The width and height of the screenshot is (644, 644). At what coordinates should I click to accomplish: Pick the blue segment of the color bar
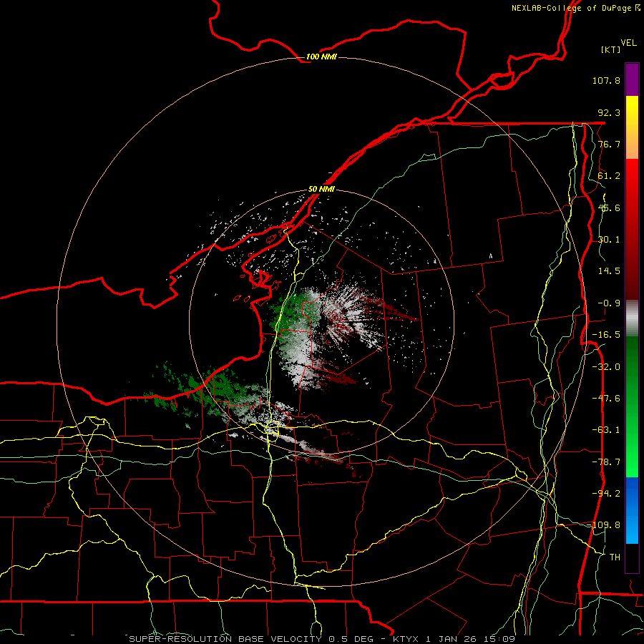click(632, 510)
